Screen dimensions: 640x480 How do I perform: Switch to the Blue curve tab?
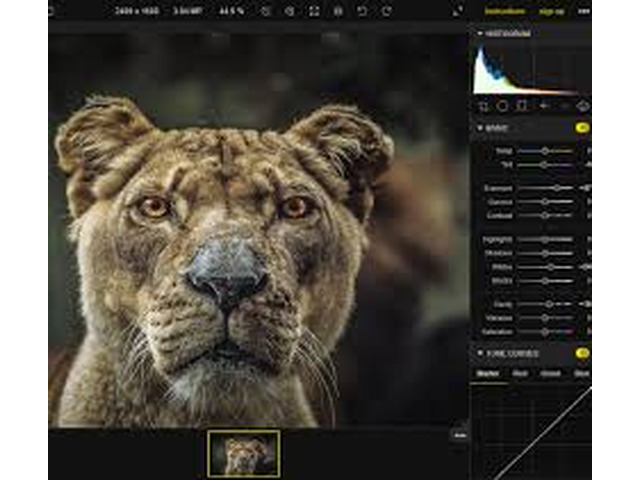point(581,373)
